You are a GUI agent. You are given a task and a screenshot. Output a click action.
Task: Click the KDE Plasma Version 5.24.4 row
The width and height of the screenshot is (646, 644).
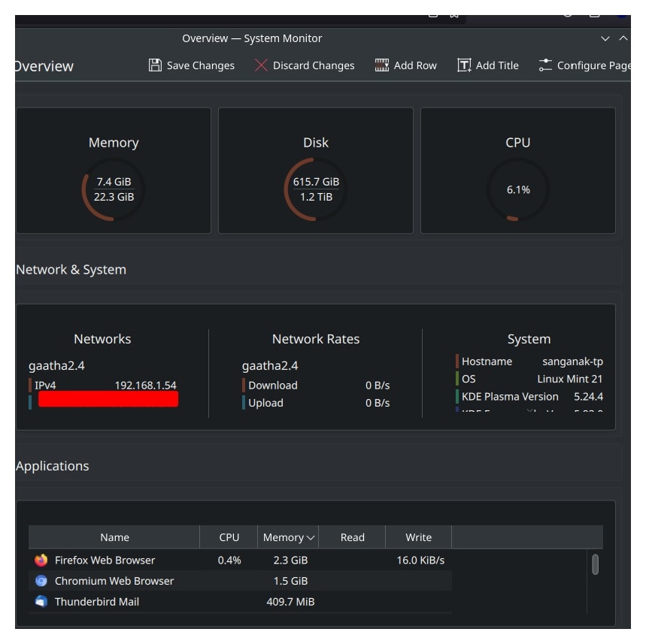pyautogui.click(x=529, y=397)
